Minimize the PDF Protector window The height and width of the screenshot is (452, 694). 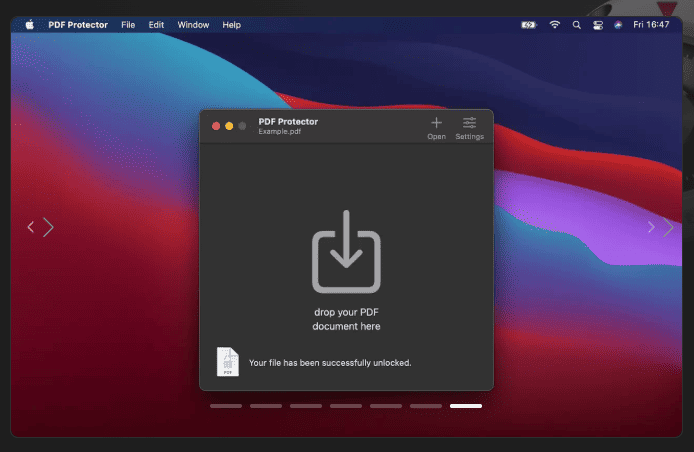(x=229, y=126)
